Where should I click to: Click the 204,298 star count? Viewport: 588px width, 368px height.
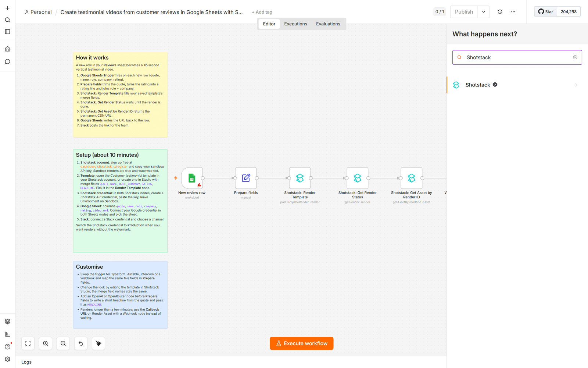(569, 12)
